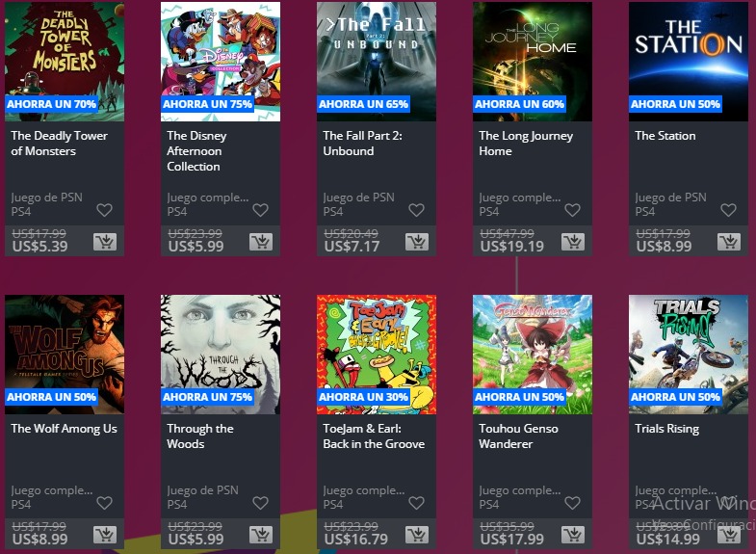
Task: Toggle wishlist heart for The Station
Action: pos(728,210)
